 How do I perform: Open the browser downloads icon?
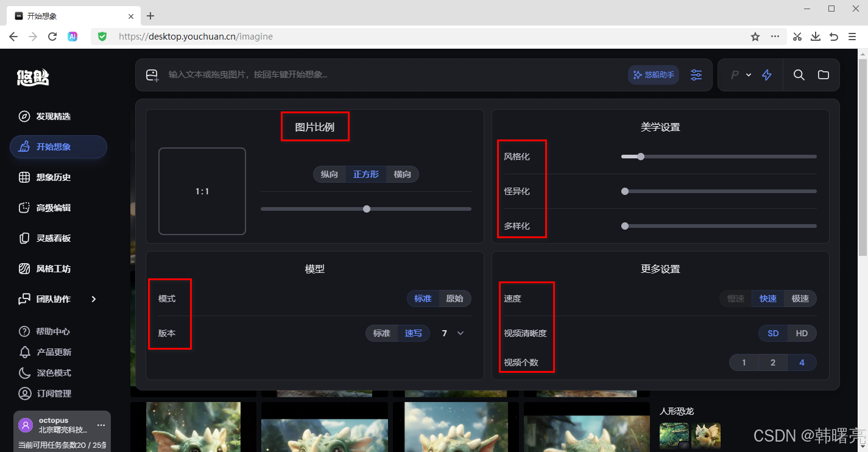[816, 37]
